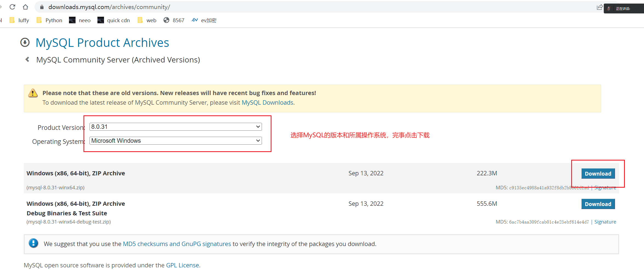
Task: Follow the MySQL Downloads link
Action: pos(267,102)
